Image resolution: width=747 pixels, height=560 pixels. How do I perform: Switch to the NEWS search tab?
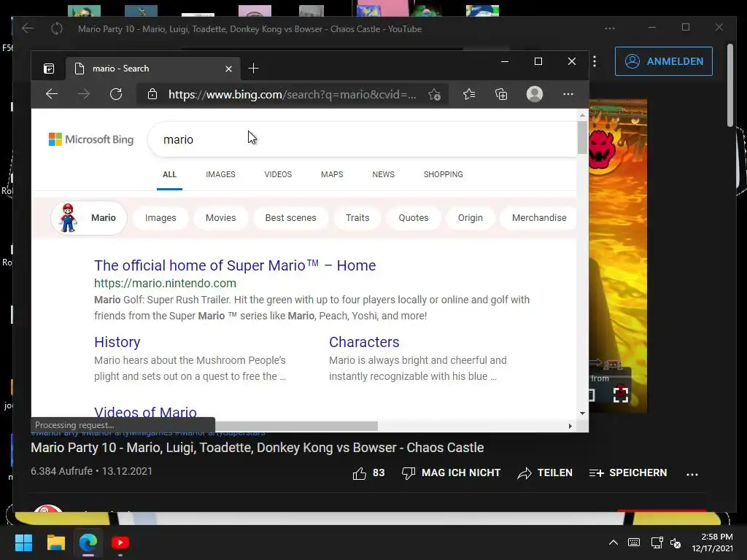pyautogui.click(x=384, y=174)
